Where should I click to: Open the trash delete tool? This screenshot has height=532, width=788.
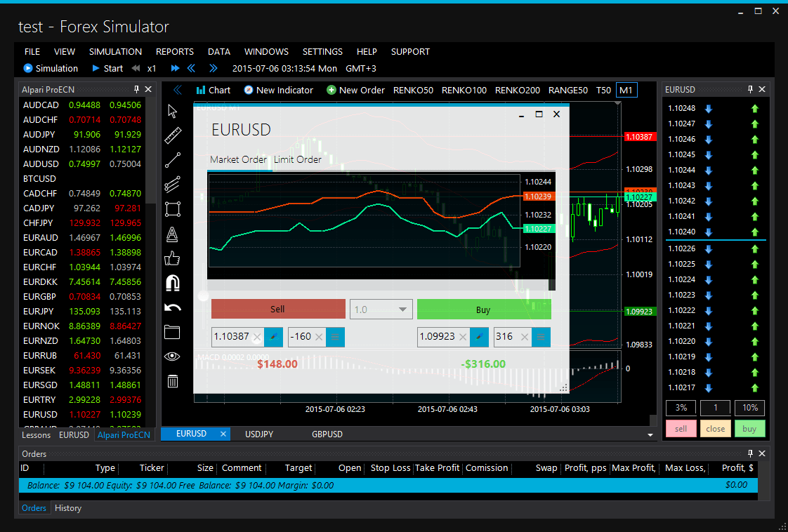coord(173,381)
